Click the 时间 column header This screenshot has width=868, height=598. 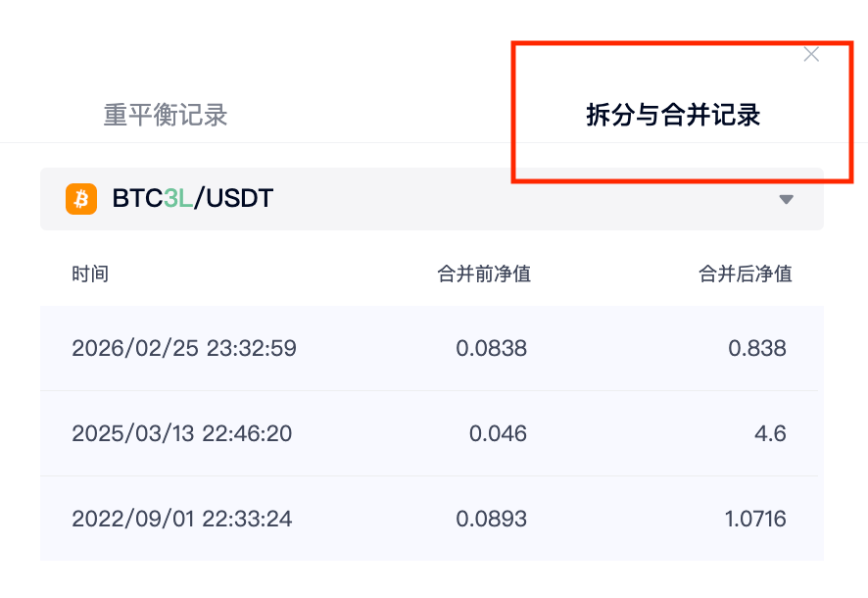(x=90, y=274)
